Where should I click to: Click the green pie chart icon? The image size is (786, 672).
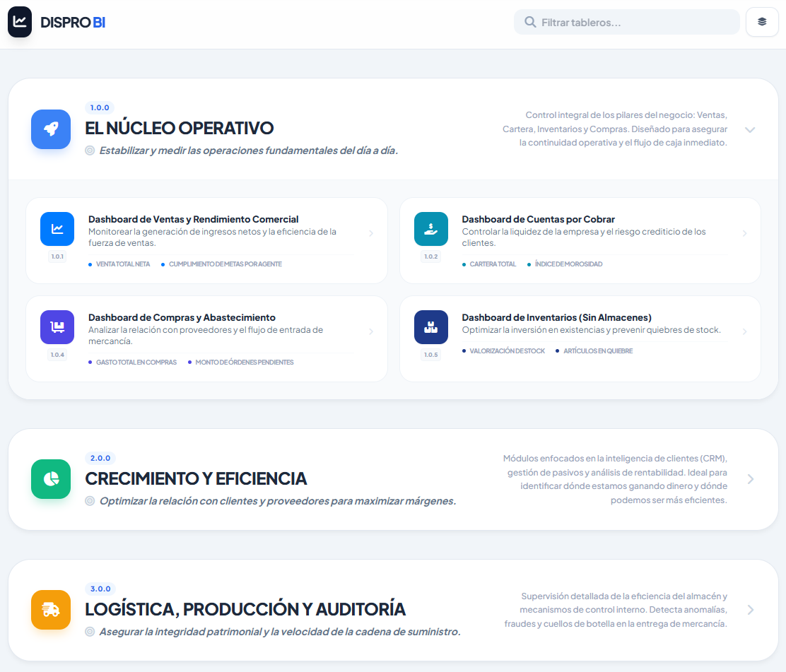click(x=51, y=479)
